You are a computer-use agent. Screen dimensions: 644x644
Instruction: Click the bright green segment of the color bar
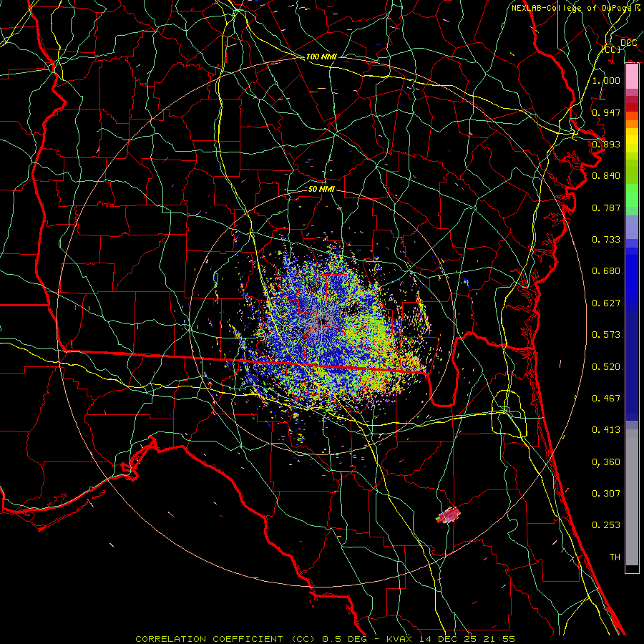(632, 195)
